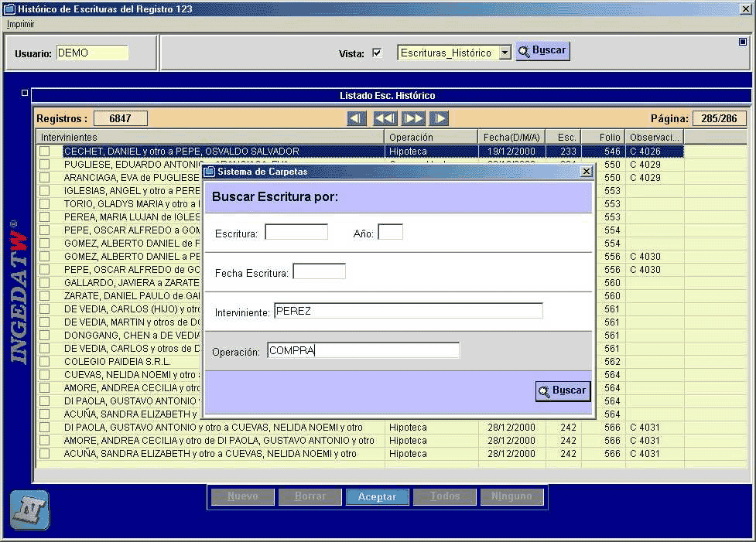Sort by the Operación column header
This screenshot has width=756, height=542.
[431, 138]
